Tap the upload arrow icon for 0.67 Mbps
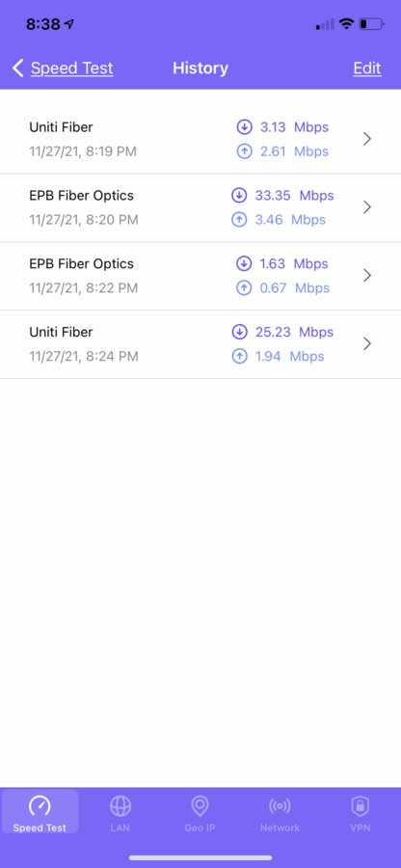Screen dimensions: 401x868 (x=244, y=287)
